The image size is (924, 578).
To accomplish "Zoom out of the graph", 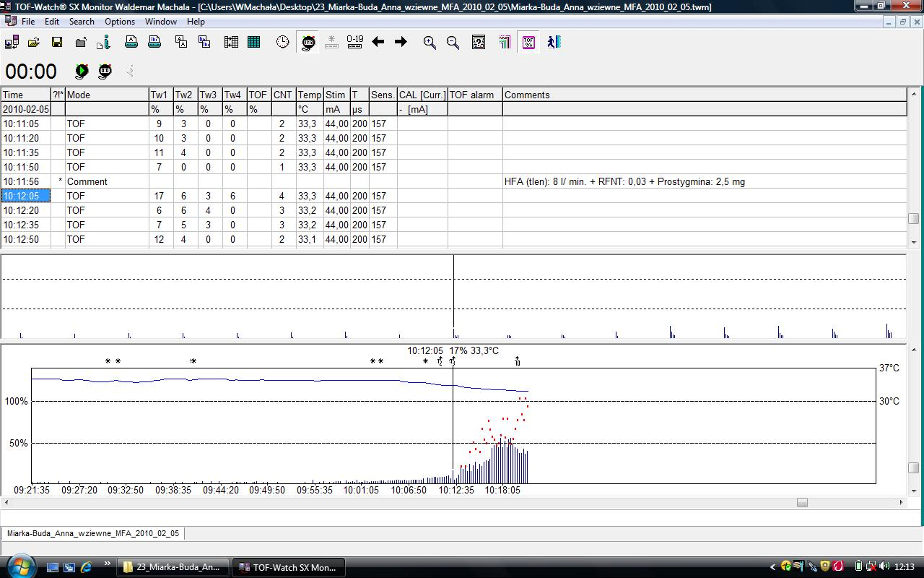I will (x=453, y=43).
